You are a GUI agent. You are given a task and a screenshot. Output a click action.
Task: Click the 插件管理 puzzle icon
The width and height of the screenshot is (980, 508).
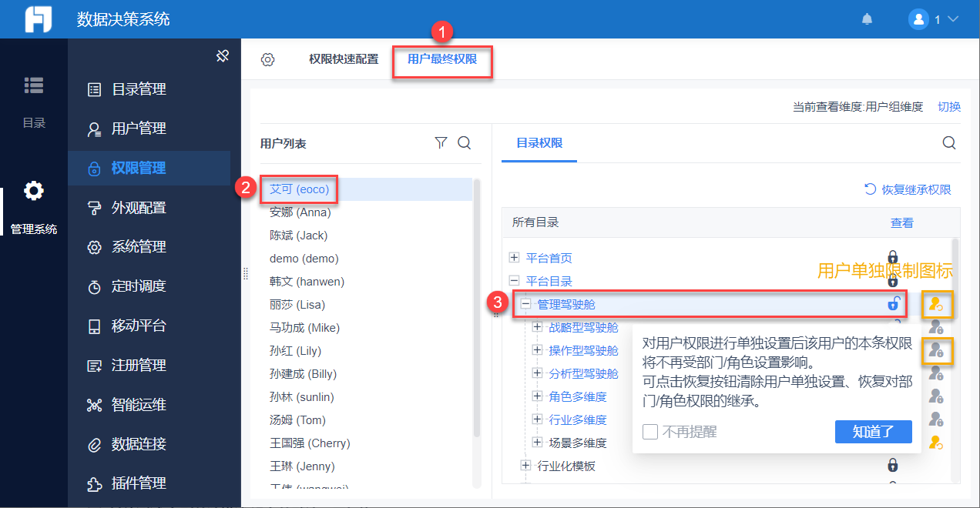94,484
